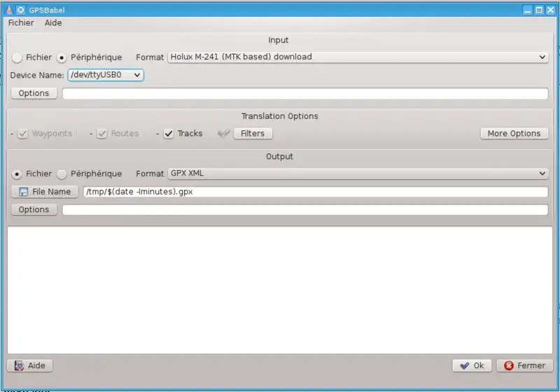Expand the Device Name /dev/ttyUSB0 dropdown

pyautogui.click(x=105, y=75)
